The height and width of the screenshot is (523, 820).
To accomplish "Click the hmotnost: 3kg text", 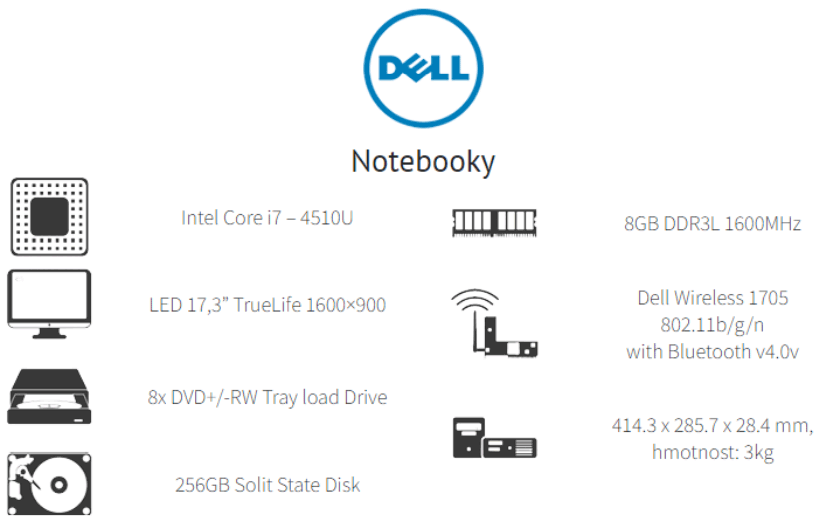I will click(712, 452).
